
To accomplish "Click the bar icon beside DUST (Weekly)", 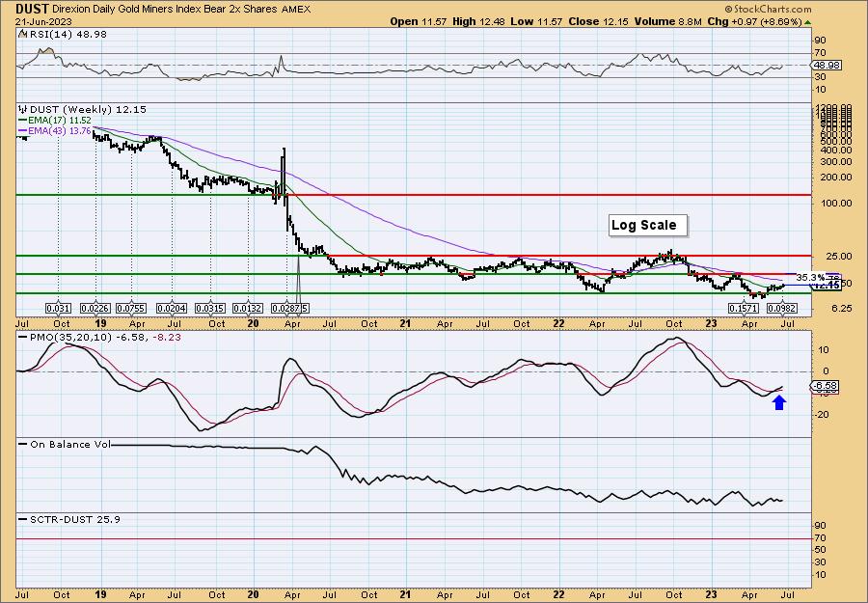I will tap(22, 110).
